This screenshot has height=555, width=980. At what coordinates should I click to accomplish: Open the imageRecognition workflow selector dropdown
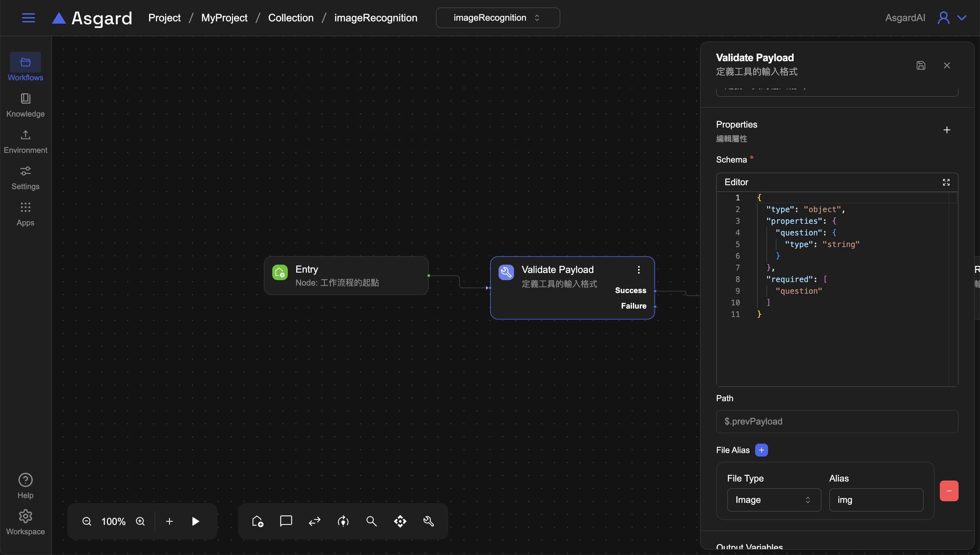coord(497,18)
